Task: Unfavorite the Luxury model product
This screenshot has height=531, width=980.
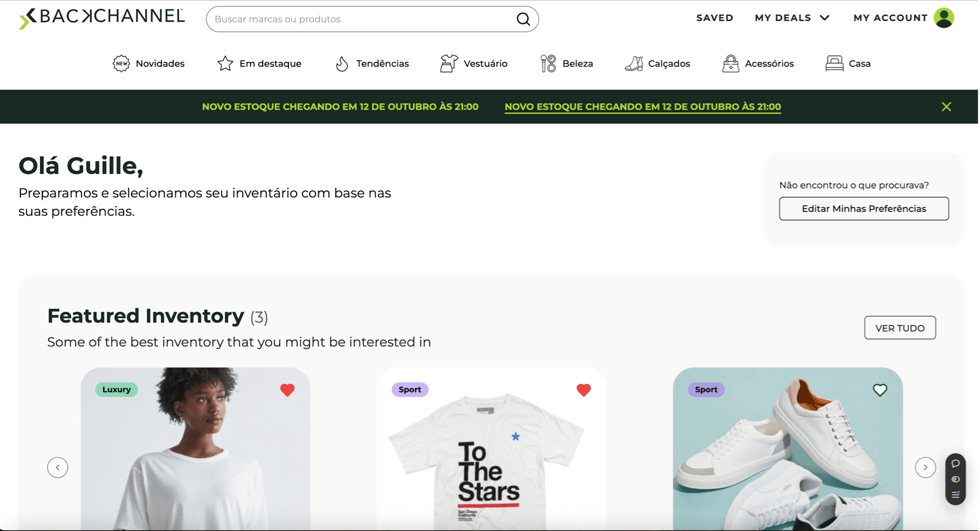Action: click(288, 390)
